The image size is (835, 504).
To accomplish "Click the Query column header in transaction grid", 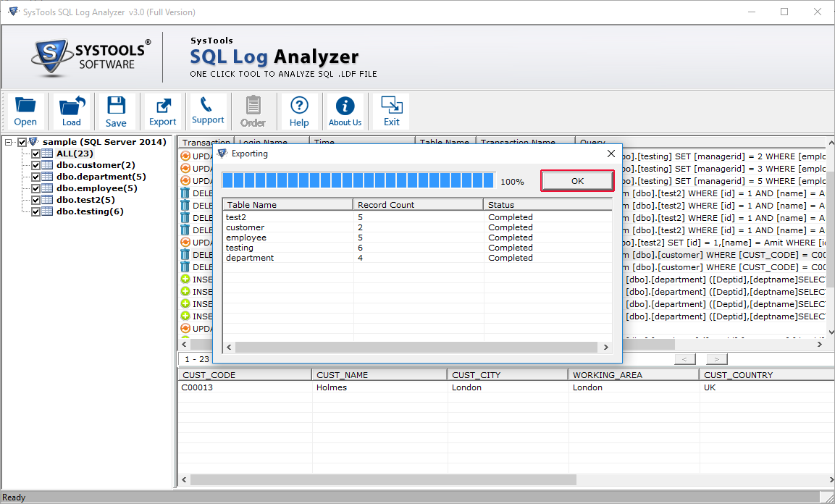I will [x=700, y=142].
